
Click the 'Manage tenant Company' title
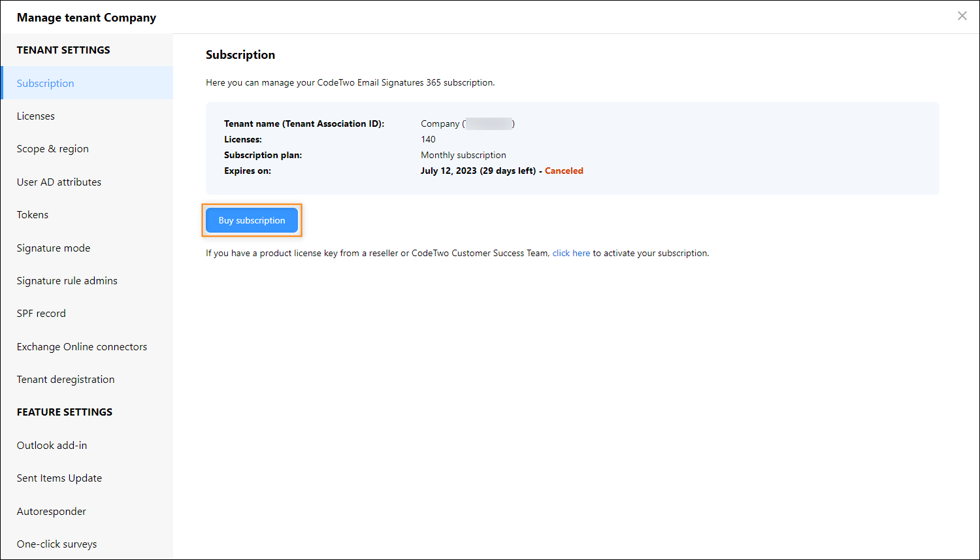click(86, 18)
